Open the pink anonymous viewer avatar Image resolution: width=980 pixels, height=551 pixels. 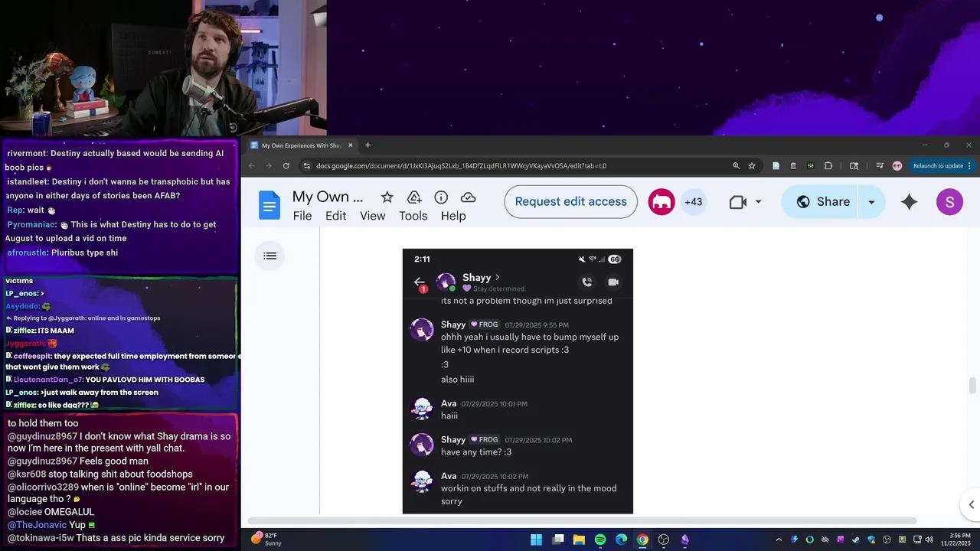(x=661, y=202)
